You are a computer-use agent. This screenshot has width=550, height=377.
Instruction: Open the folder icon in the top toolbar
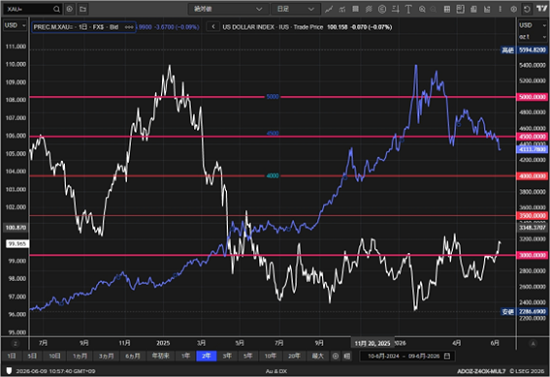[x=83, y=9]
